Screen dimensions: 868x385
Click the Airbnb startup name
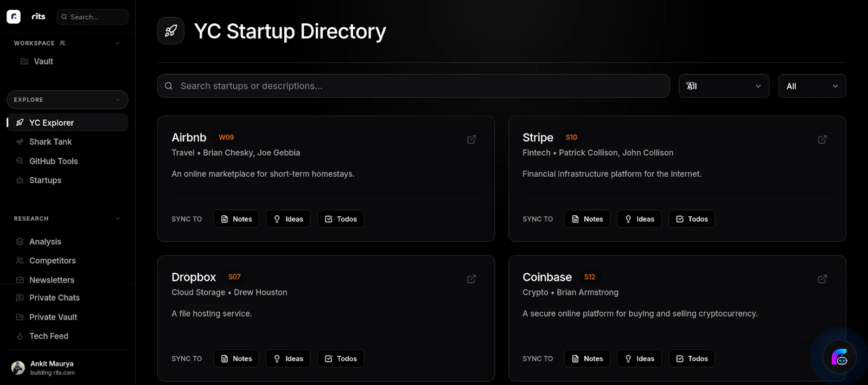[189, 137]
